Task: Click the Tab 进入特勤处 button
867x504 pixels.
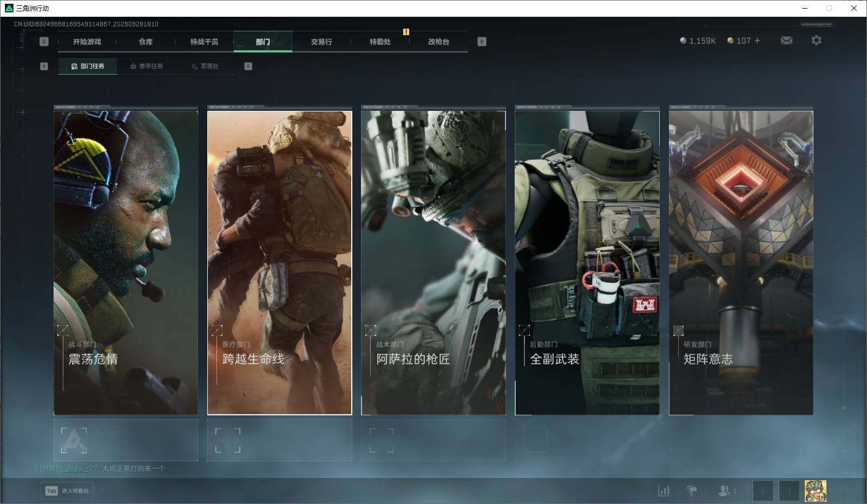Action: click(x=67, y=490)
